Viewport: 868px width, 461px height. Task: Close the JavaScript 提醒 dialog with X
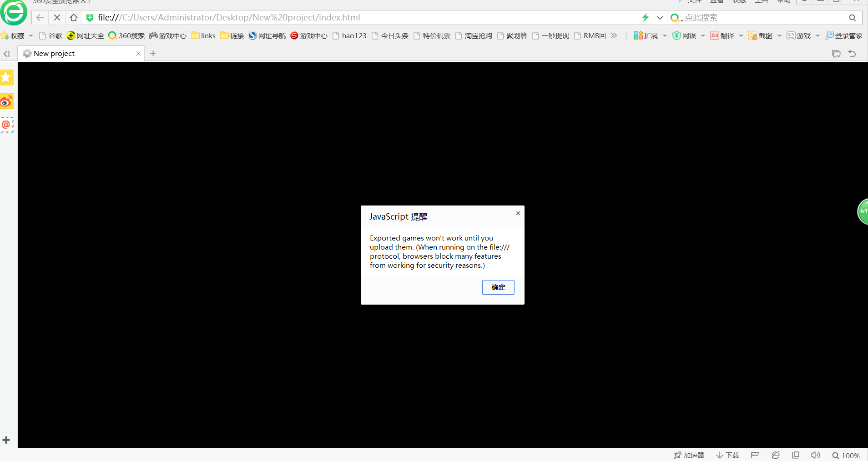518,213
